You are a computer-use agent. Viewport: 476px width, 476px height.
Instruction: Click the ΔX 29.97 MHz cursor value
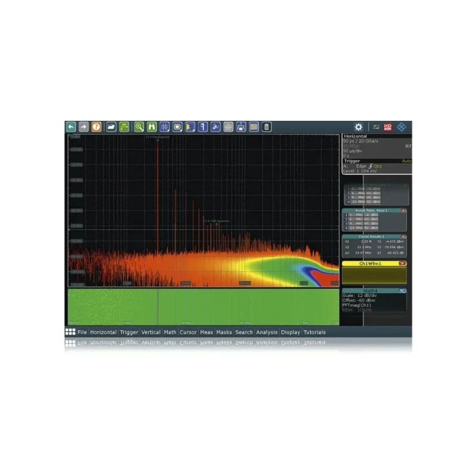pos(363,252)
